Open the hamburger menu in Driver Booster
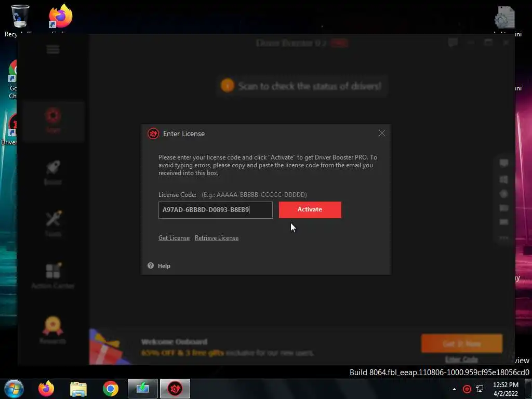 coord(53,49)
